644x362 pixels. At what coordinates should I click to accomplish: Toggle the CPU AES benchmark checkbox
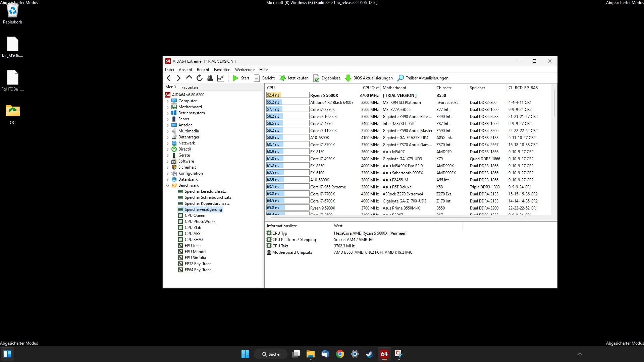(x=181, y=233)
